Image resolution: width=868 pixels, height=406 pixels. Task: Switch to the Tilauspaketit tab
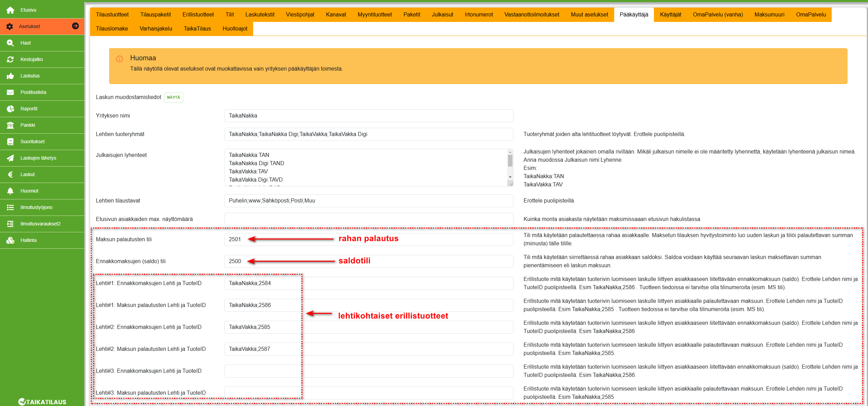tap(156, 14)
